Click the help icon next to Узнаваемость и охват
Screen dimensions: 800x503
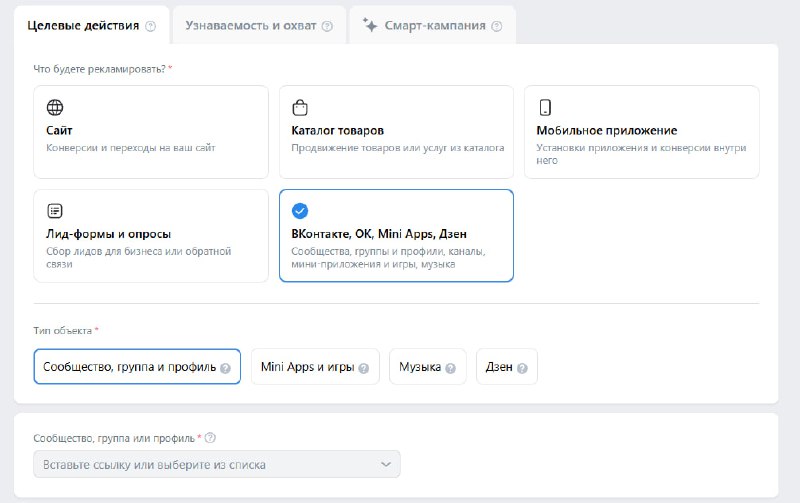[x=327, y=26]
